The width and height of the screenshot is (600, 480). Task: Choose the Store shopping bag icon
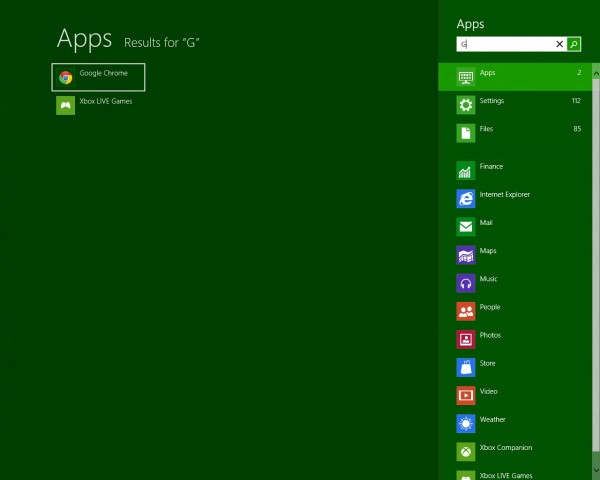(x=466, y=367)
